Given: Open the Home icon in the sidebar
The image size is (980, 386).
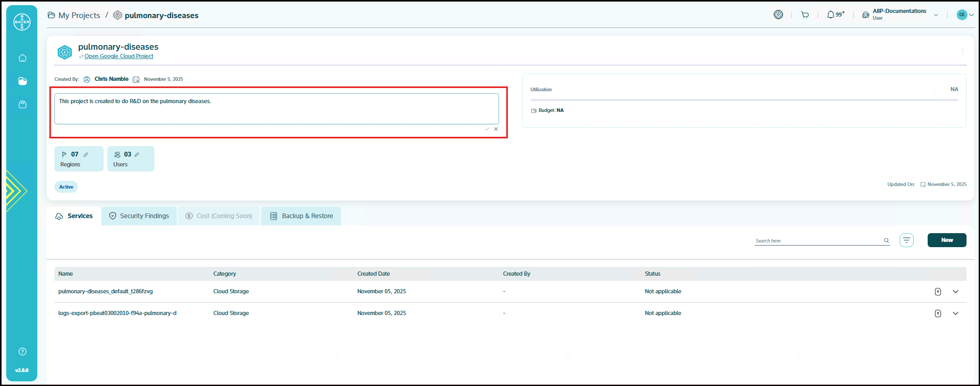Looking at the screenshot, I should [x=22, y=58].
